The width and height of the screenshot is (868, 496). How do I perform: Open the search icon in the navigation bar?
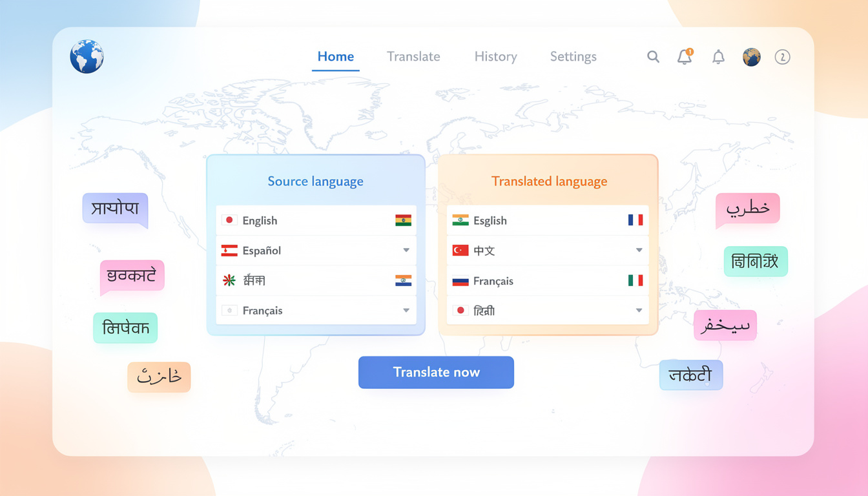653,57
